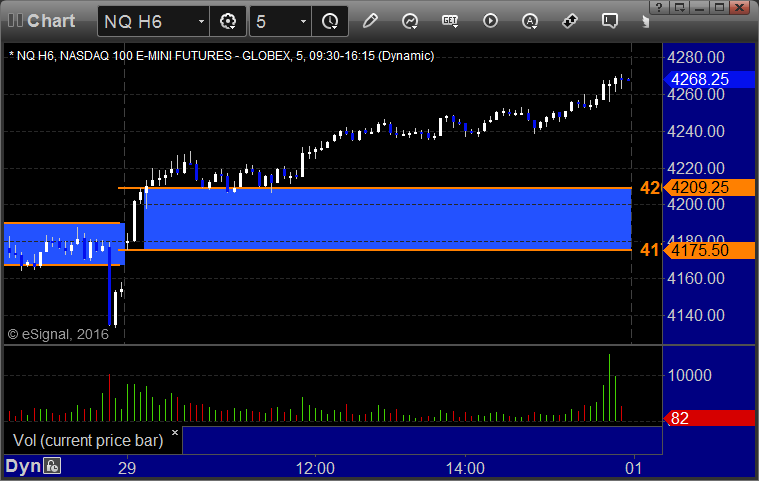Select the drawing pencil tool
Image resolution: width=759 pixels, height=481 pixels.
pos(370,21)
